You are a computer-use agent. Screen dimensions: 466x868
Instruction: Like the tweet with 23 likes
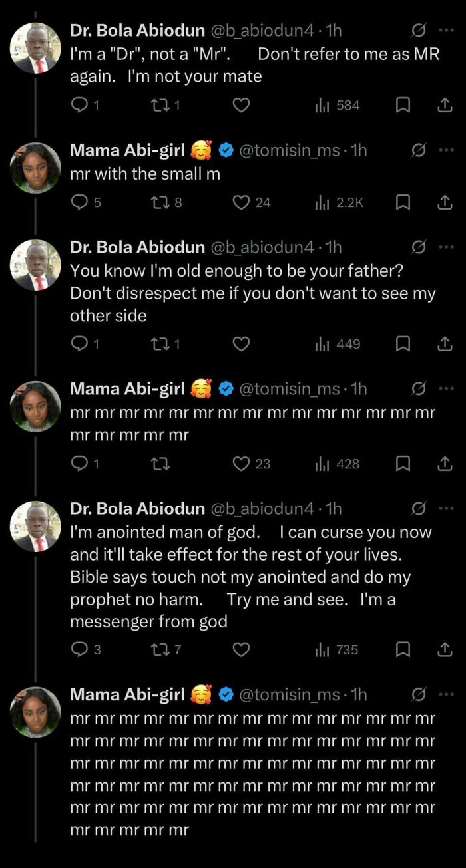tap(242, 464)
